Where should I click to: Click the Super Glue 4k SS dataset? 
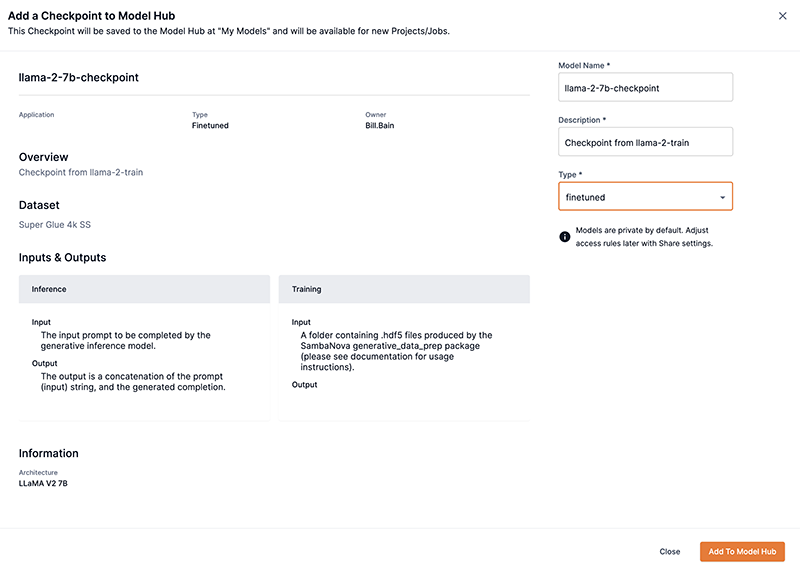(x=55, y=225)
